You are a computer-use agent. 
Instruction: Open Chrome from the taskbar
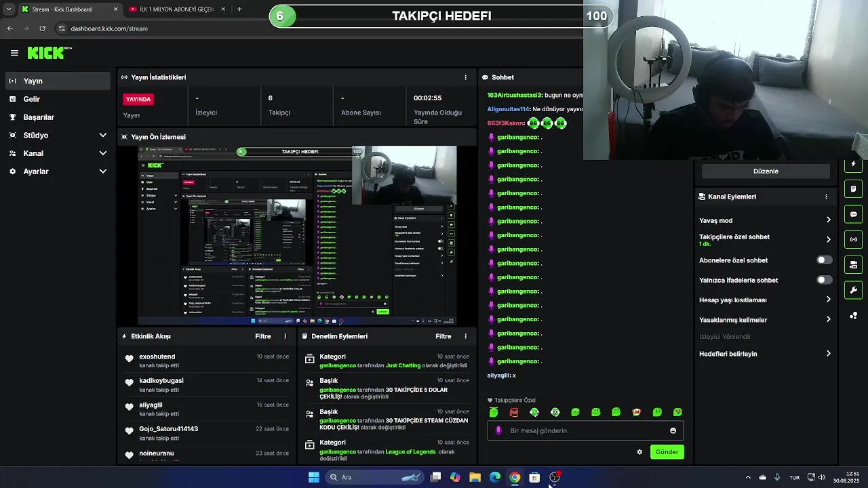coord(515,477)
